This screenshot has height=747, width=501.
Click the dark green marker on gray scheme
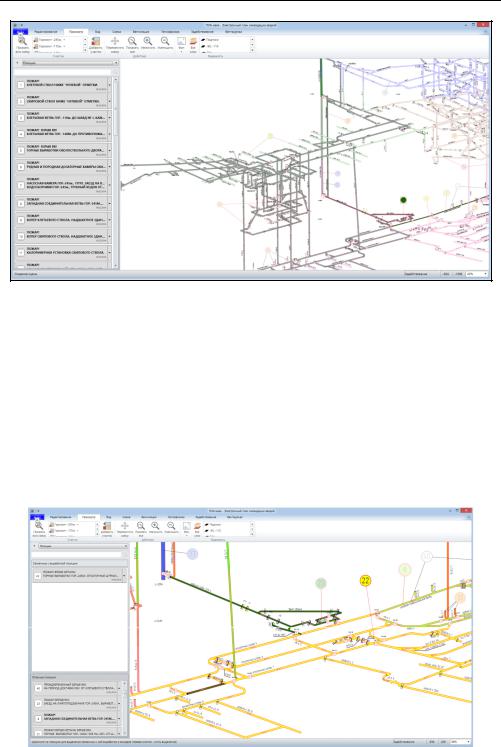point(403,200)
